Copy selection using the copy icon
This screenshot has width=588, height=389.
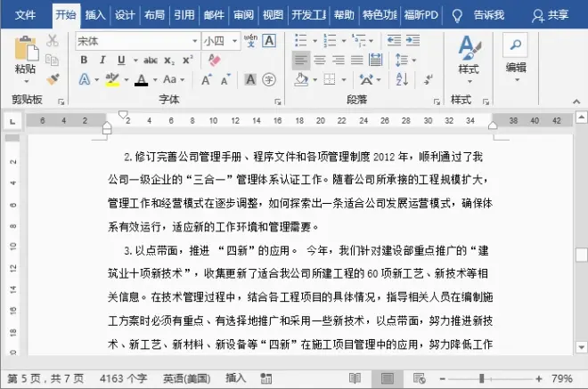coord(52,60)
